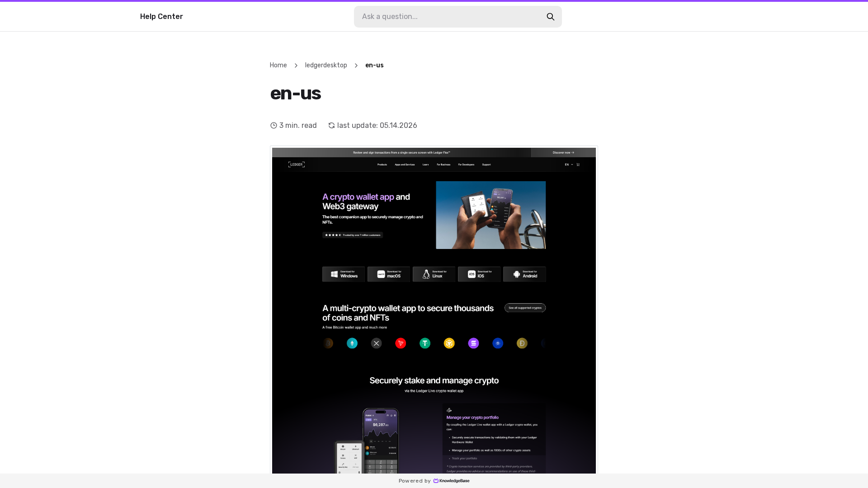Go to the Home breadcrumb

[x=278, y=66]
